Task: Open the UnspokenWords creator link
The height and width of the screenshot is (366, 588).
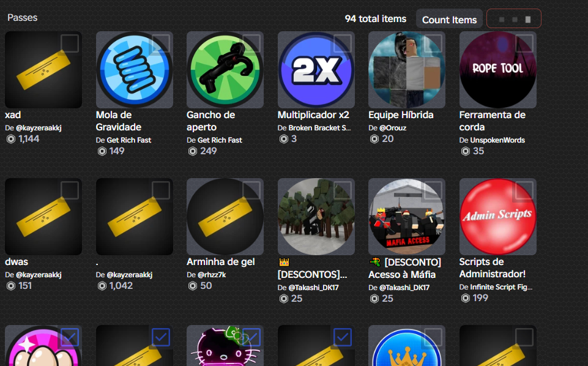Action: pos(497,140)
